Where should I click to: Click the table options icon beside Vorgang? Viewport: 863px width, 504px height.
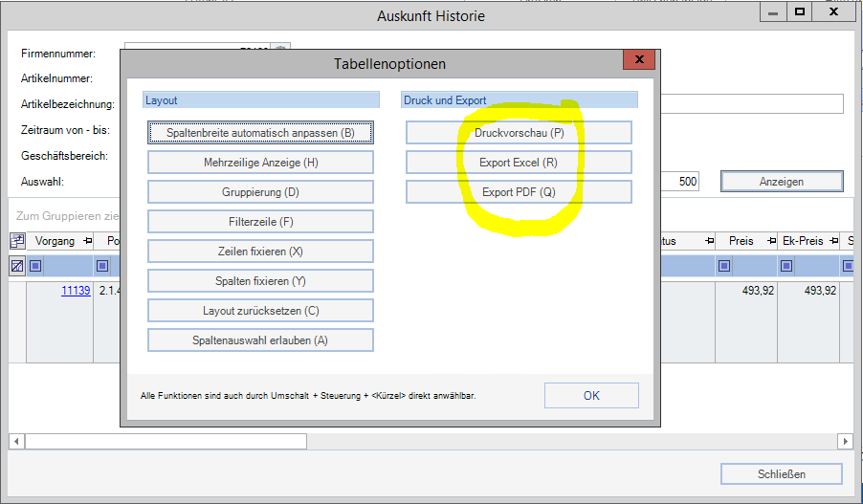coord(17,241)
